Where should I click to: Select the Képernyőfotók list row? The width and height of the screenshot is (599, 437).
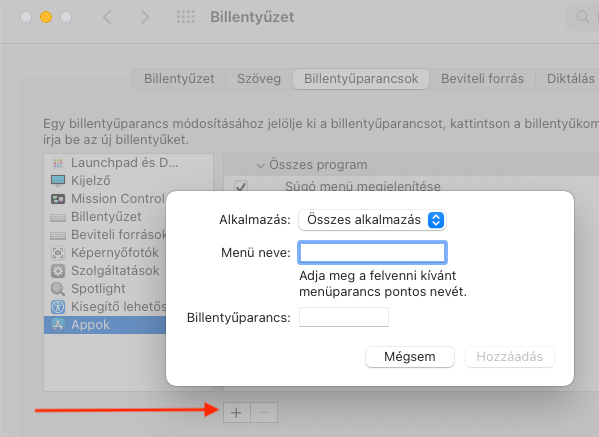[x=105, y=253]
